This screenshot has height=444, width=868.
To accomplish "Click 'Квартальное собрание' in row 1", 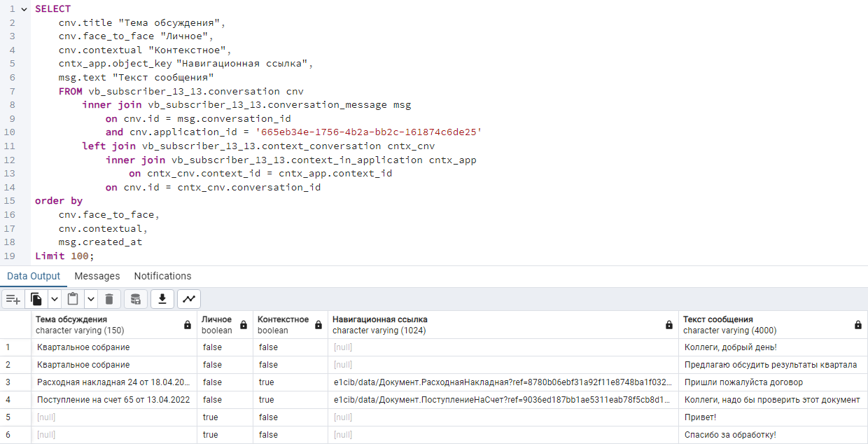I will coord(114,347).
